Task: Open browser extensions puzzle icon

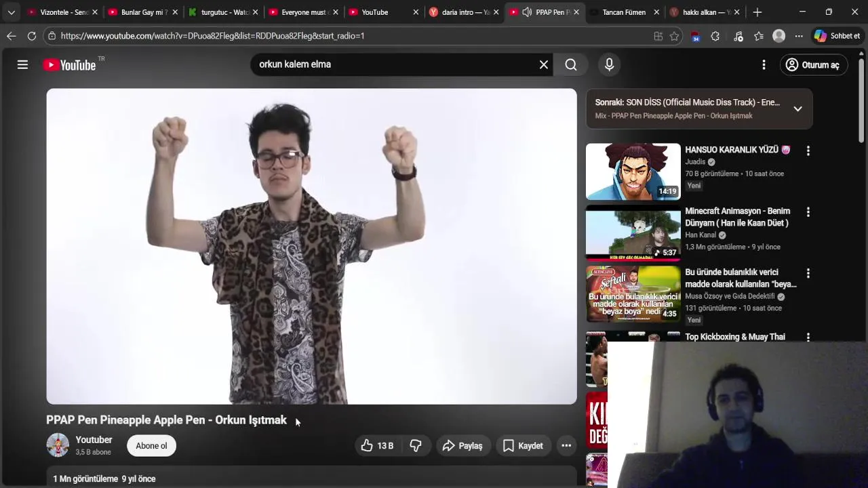Action: click(x=715, y=36)
